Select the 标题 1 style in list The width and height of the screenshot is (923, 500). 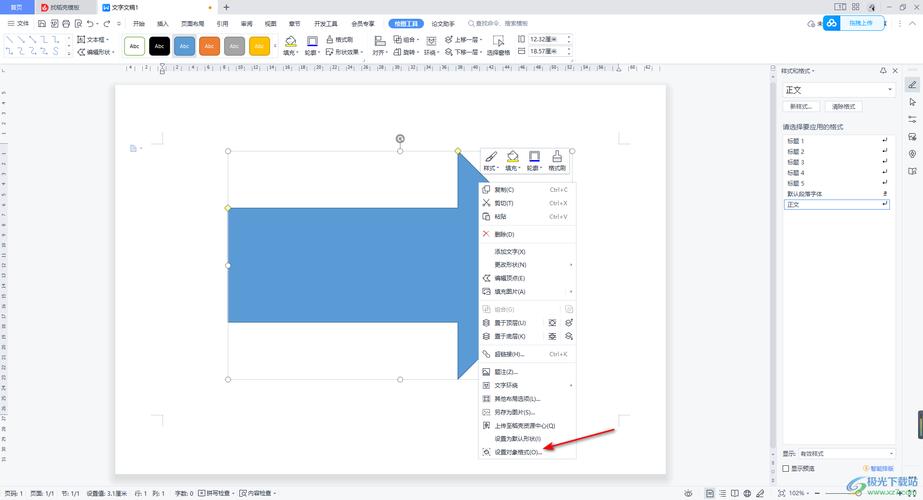[x=836, y=141]
